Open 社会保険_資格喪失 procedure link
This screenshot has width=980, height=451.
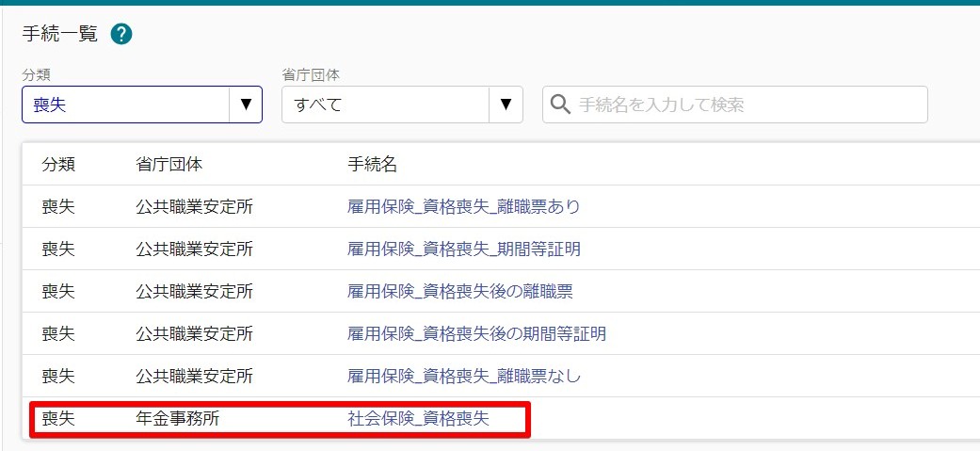(x=418, y=419)
